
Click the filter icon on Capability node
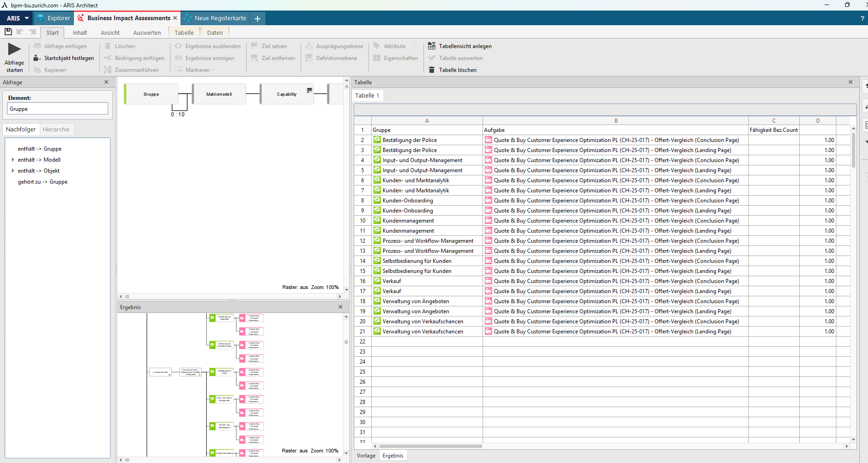[309, 90]
